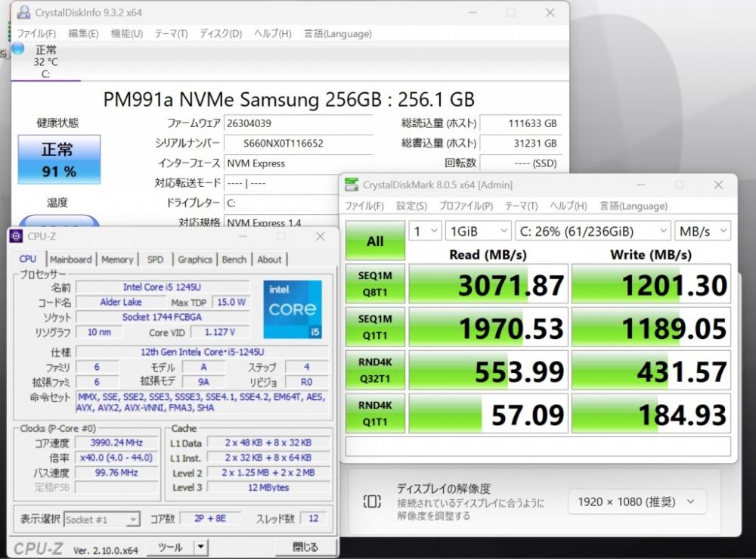Click the 正常 91 % health status button
Screen dimensions: 756x559
pyautogui.click(x=59, y=160)
